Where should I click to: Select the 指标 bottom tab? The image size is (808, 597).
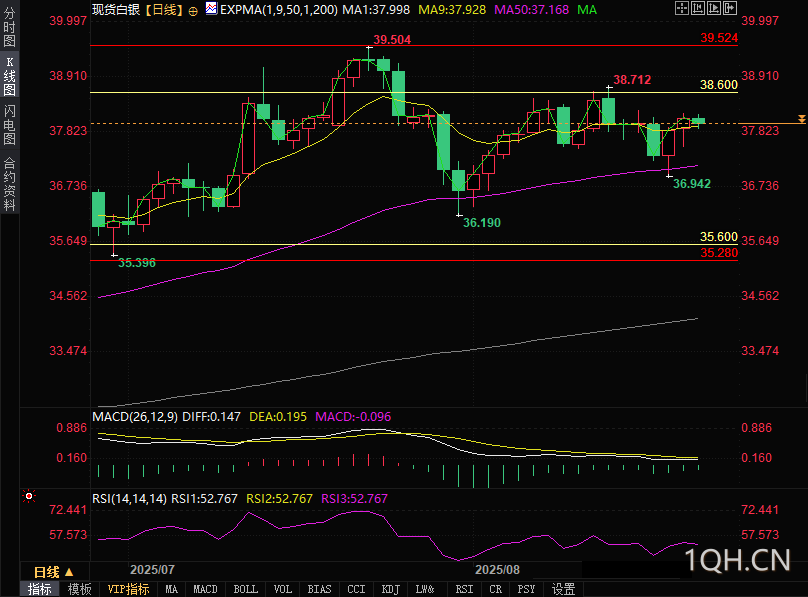[x=40, y=589]
